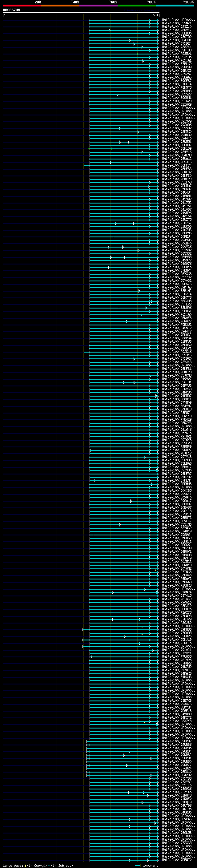
Task: Click the cyan ~100% legend color segment
Action: (175, 6)
